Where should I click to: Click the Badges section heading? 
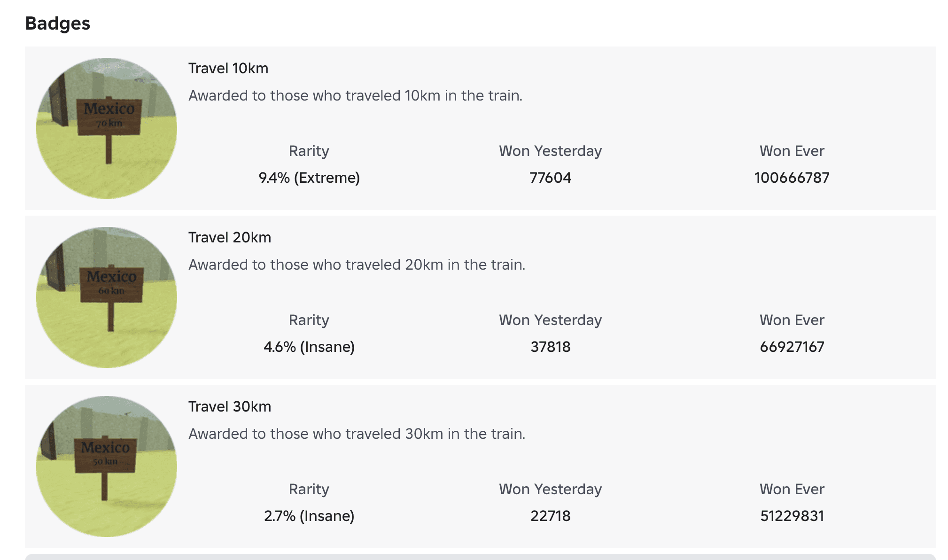coord(57,23)
